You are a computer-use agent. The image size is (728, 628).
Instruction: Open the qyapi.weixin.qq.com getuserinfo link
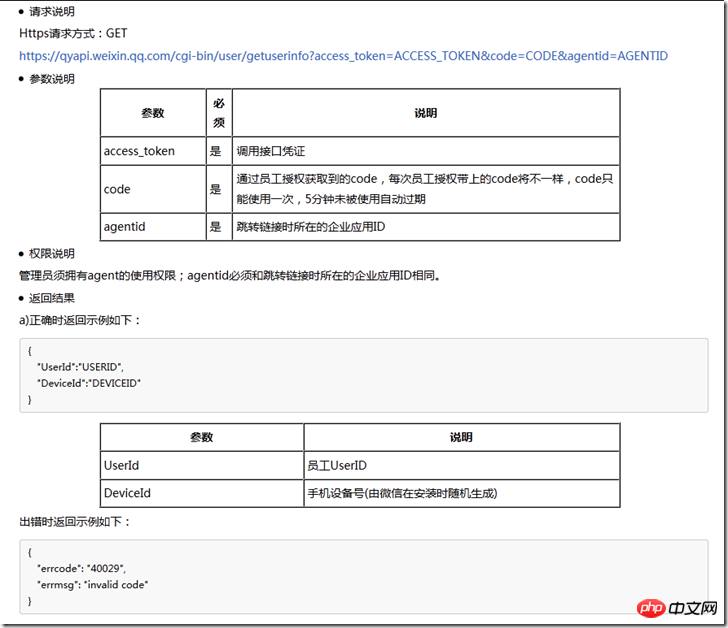[x=343, y=56]
